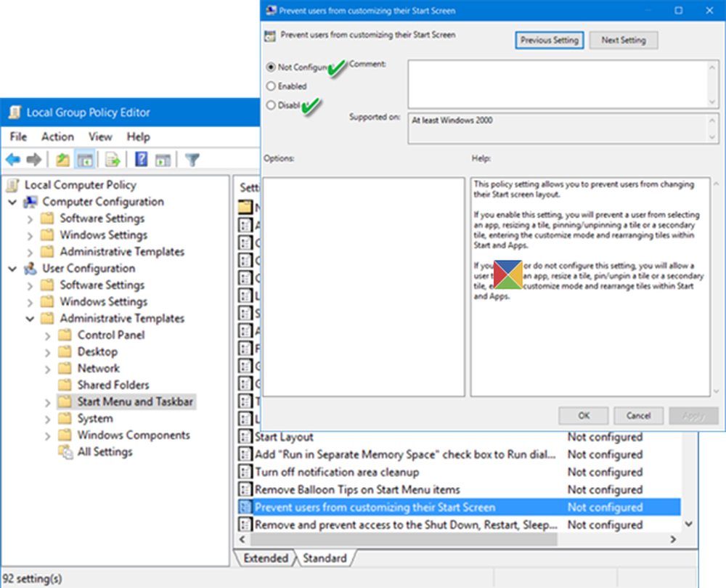This screenshot has width=726, height=588.
Task: Click the Remove and prevent access Shut Down icon
Action: pos(245,525)
